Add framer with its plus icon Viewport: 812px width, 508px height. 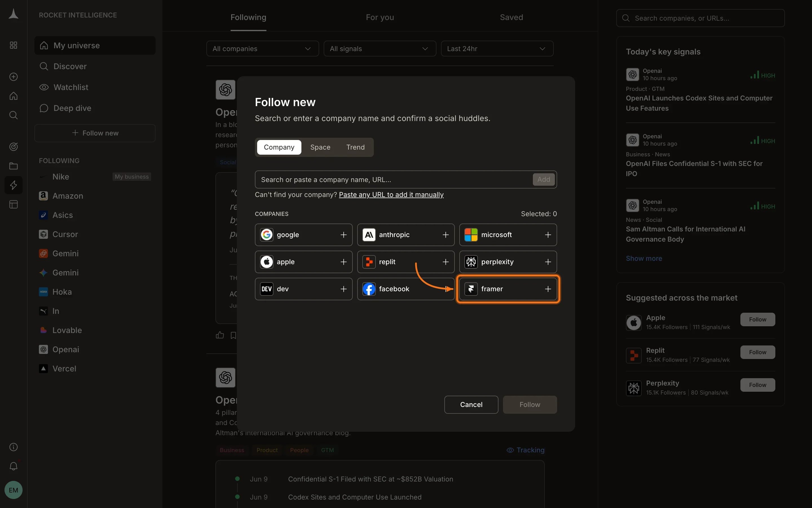point(548,289)
